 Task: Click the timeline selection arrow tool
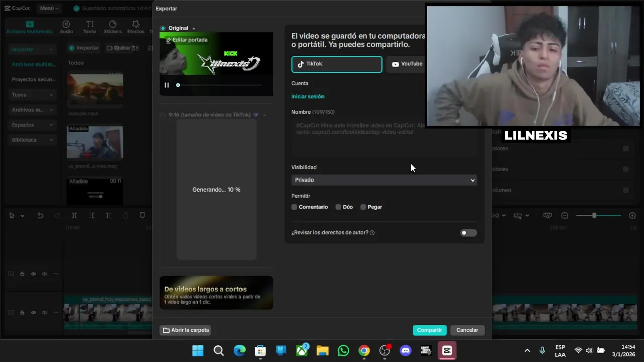[12, 216]
